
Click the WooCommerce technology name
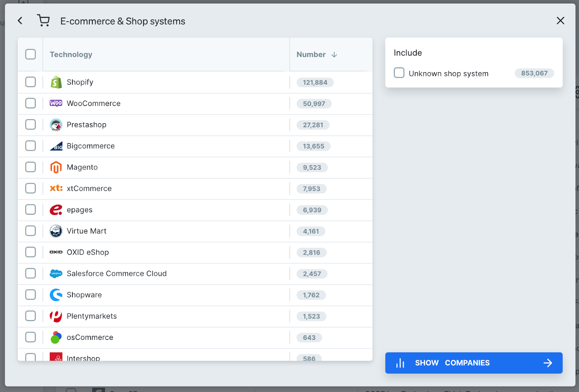point(94,103)
